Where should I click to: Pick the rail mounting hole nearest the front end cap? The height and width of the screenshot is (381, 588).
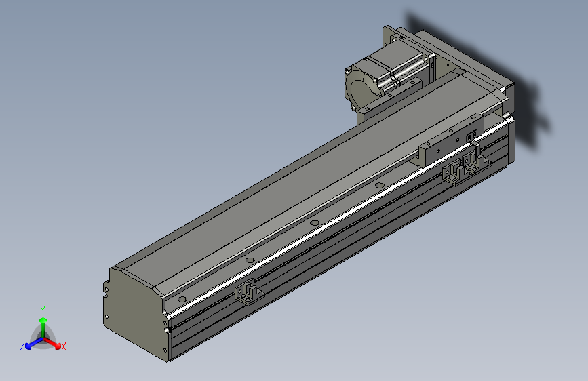[182, 299]
